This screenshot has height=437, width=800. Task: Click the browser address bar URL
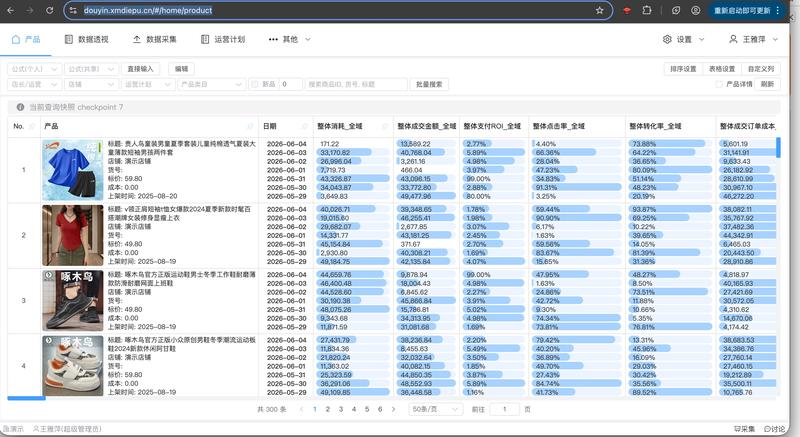[148, 10]
